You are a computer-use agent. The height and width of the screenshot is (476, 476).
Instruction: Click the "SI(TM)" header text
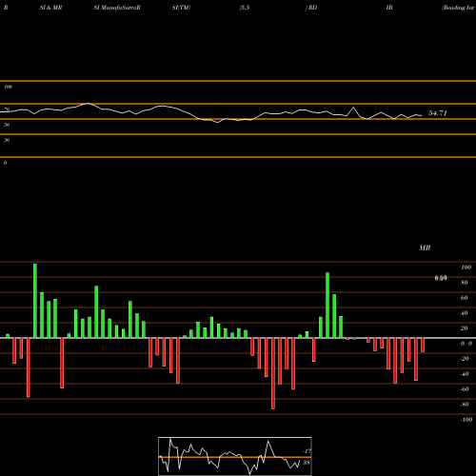(181, 8)
